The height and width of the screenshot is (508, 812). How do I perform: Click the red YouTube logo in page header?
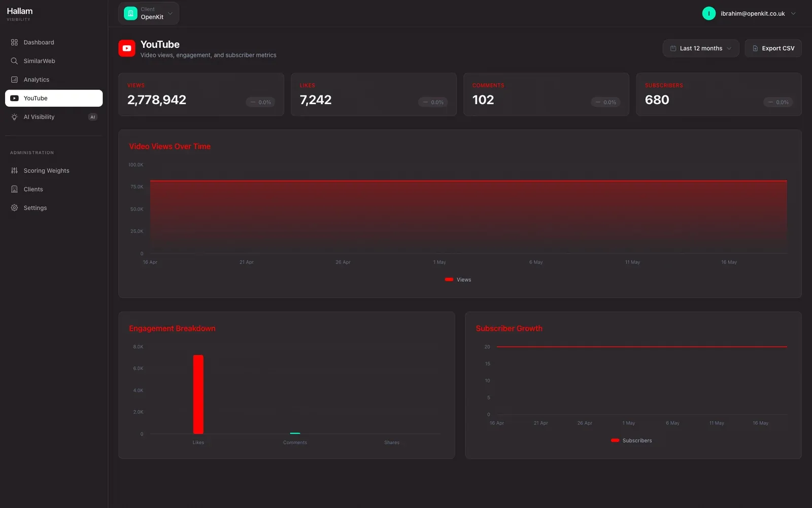[x=127, y=48]
